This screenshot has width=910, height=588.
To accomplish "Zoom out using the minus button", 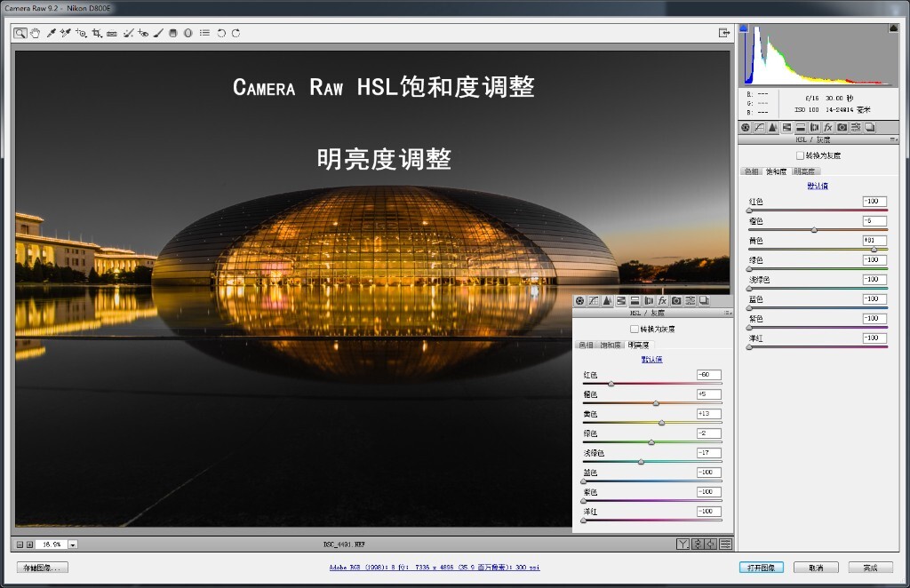I will tap(20, 544).
